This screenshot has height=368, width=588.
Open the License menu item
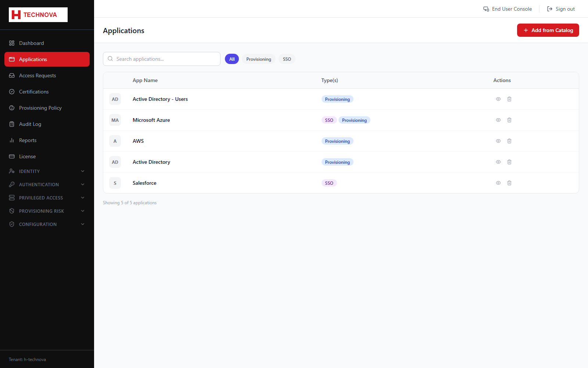tap(47, 156)
